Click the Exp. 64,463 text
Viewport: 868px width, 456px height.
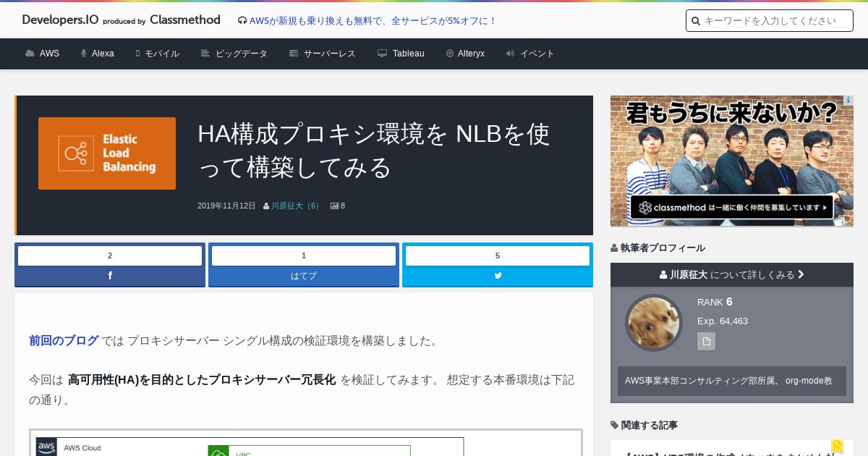[x=723, y=321]
